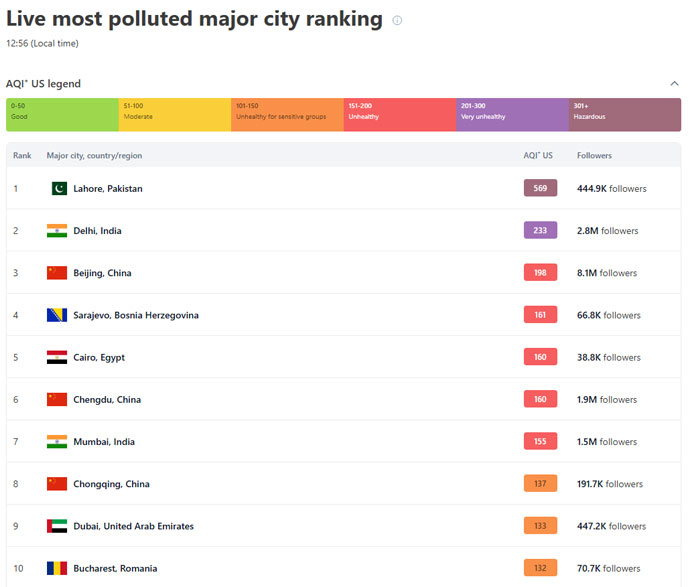Click the Hazardous 301+ legend swatch
The height and width of the screenshot is (587, 689).
[624, 114]
